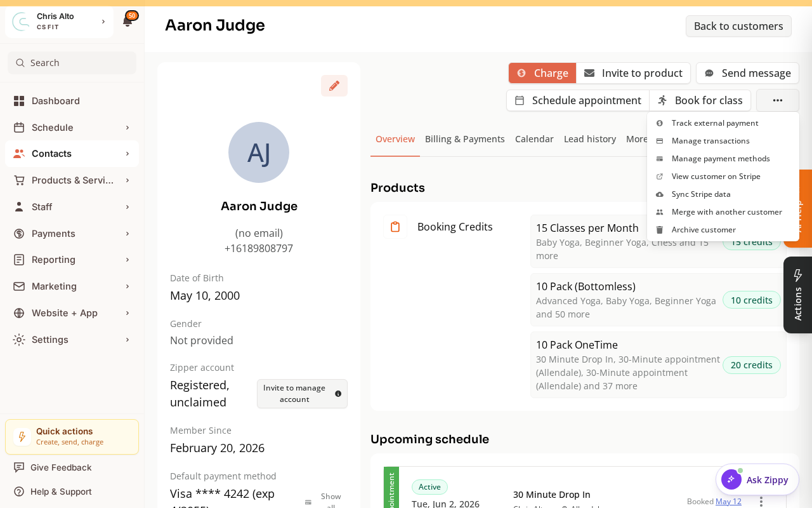Viewport: 812px width, 508px height.
Task: Open the three-dot more actions button
Action: (778, 100)
